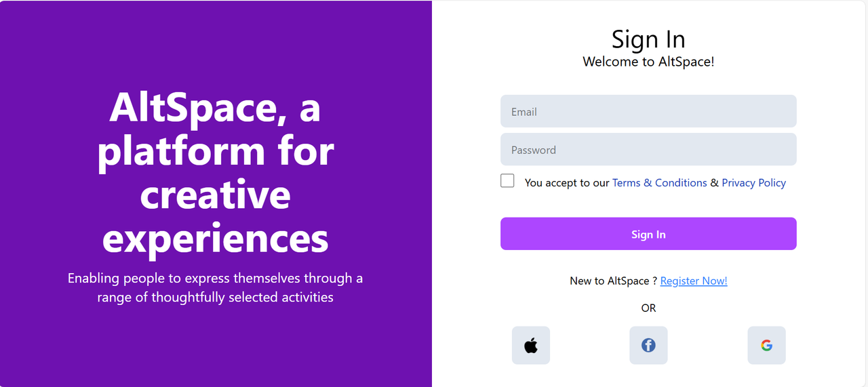This screenshot has height=387, width=868.
Task: View the Privacy Policy link
Action: point(753,183)
